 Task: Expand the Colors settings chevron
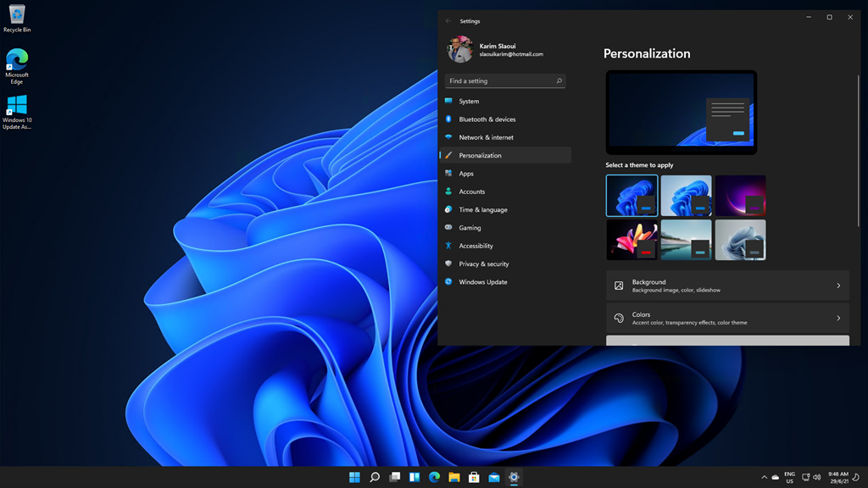838,319
